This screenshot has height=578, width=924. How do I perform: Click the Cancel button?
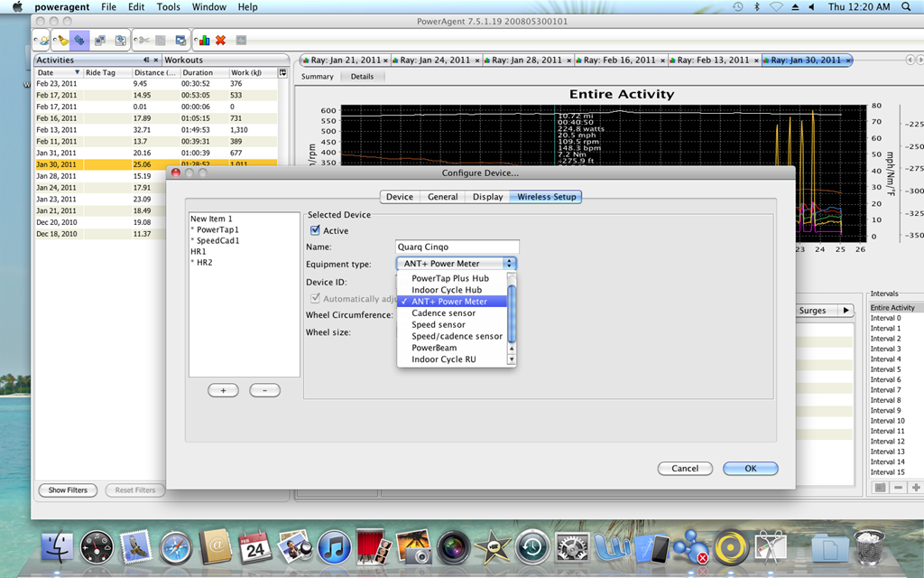[685, 469]
